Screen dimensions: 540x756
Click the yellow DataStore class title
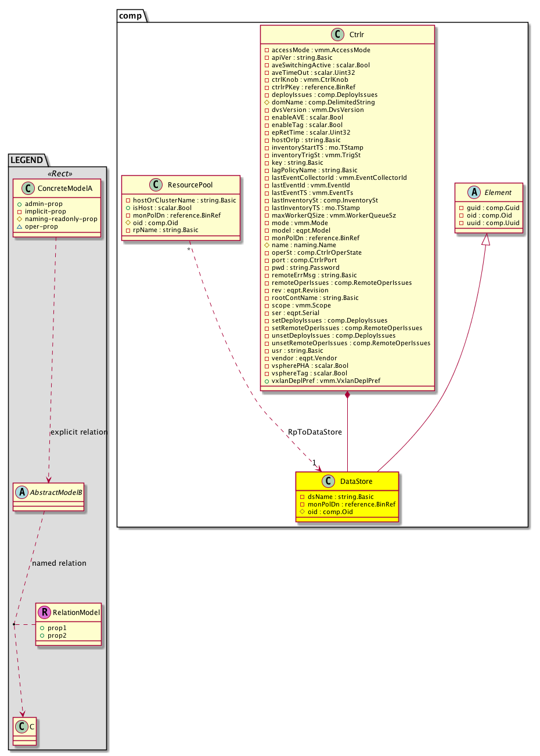click(356, 481)
